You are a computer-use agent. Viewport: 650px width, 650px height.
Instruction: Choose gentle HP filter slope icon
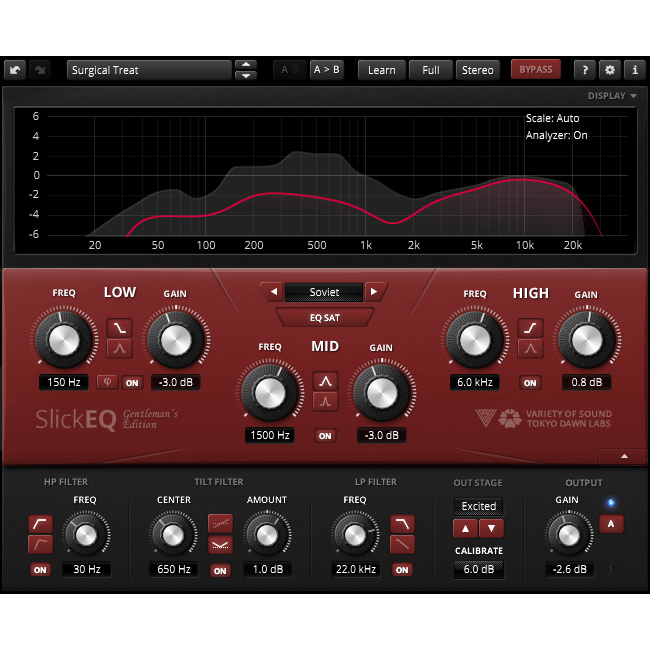(40, 544)
